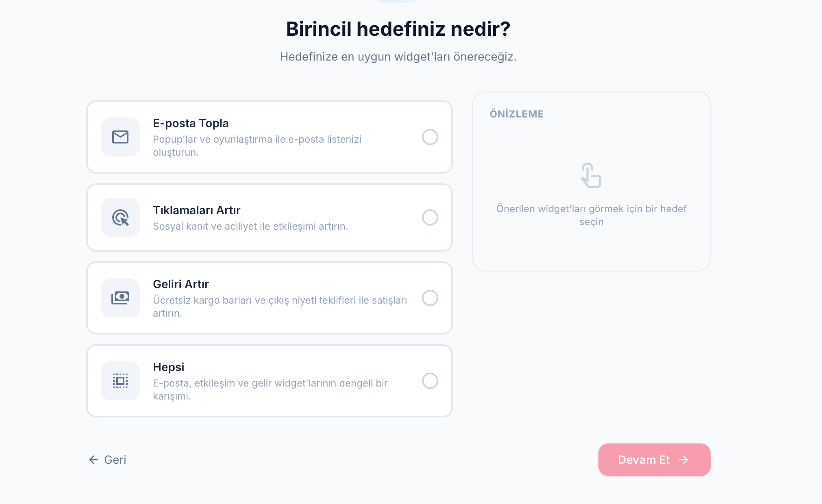Click the cursor-click icon beside Tıklamaları Artır
The height and width of the screenshot is (504, 822).
click(120, 217)
